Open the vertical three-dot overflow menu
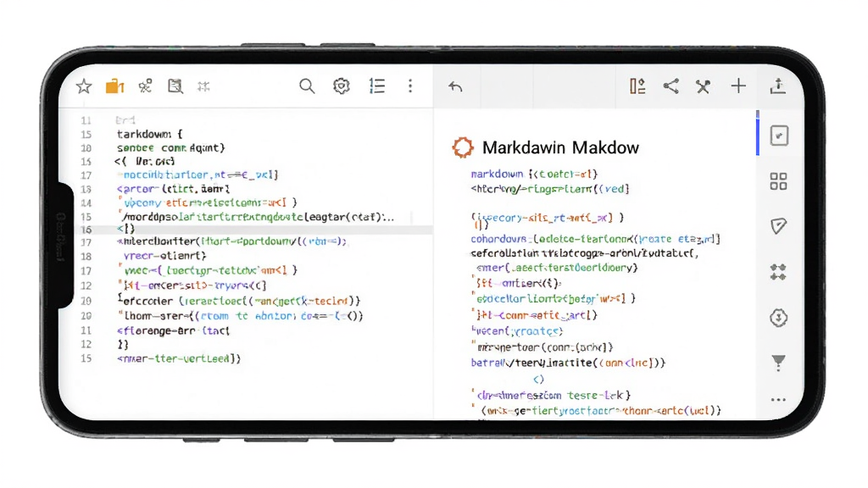The width and height of the screenshot is (868, 488). tap(410, 86)
